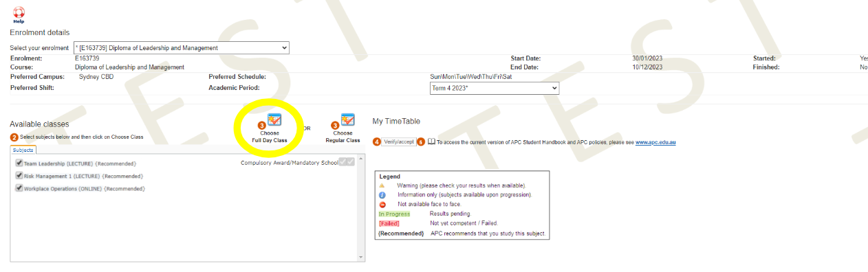Click the blue information icon in Legend

(382, 195)
